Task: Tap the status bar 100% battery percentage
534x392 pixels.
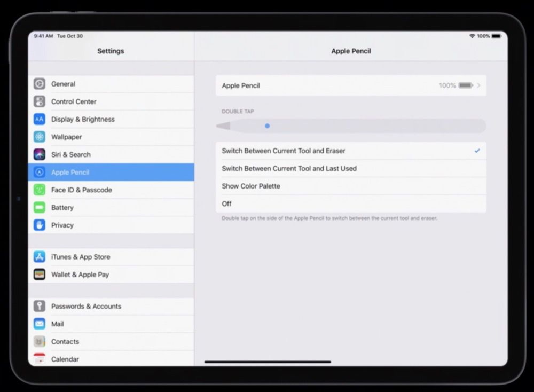Action: click(483, 36)
